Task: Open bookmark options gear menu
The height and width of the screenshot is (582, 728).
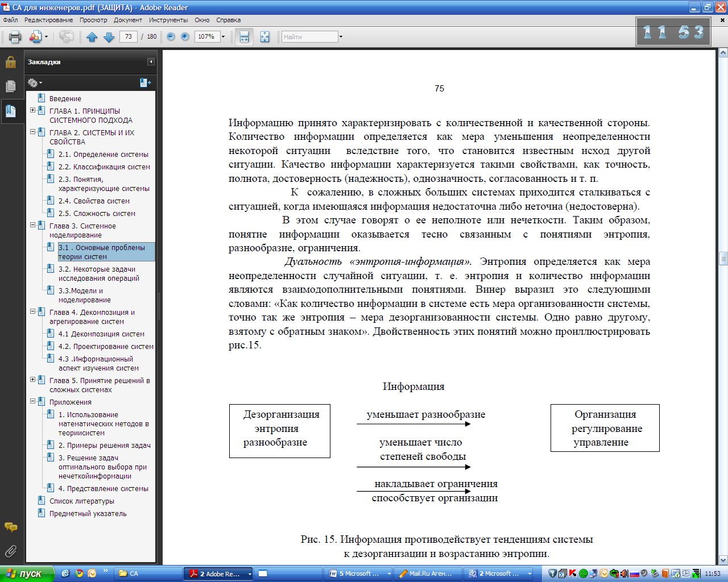Action: point(34,83)
